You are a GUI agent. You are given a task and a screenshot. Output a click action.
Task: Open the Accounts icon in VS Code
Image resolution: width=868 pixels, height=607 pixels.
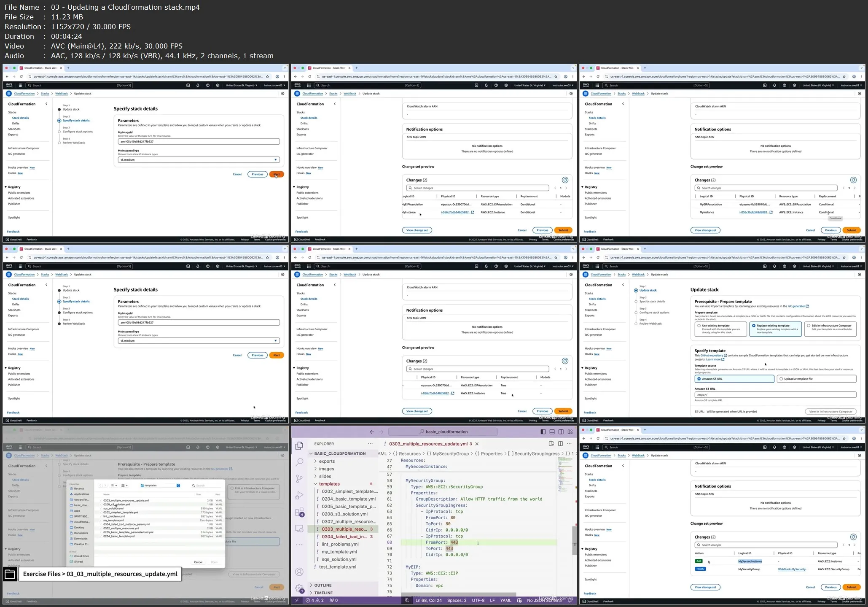coord(299,572)
